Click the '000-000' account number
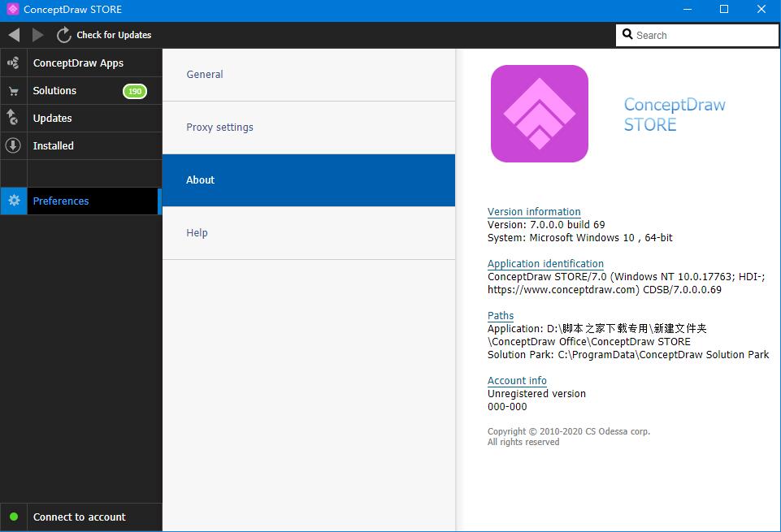 pyautogui.click(x=507, y=407)
